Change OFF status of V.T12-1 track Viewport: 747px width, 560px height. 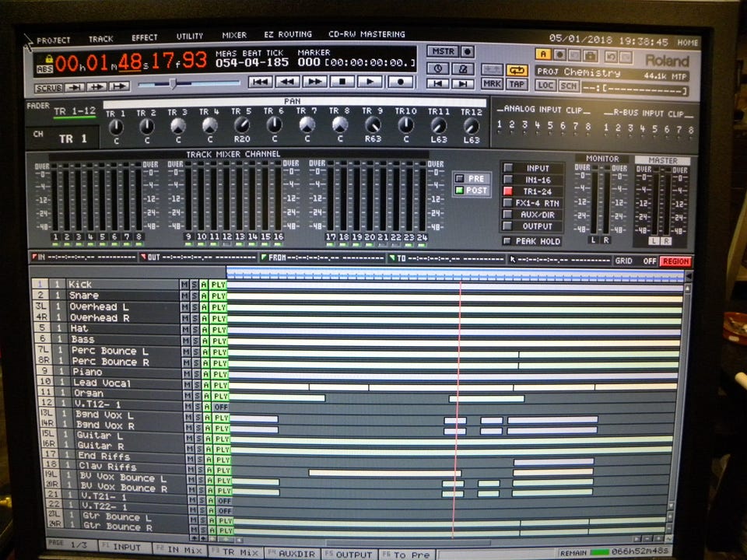pos(221,407)
